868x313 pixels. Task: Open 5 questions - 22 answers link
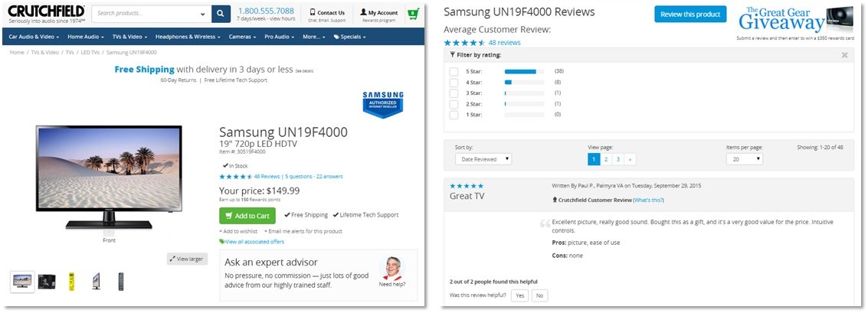[314, 177]
